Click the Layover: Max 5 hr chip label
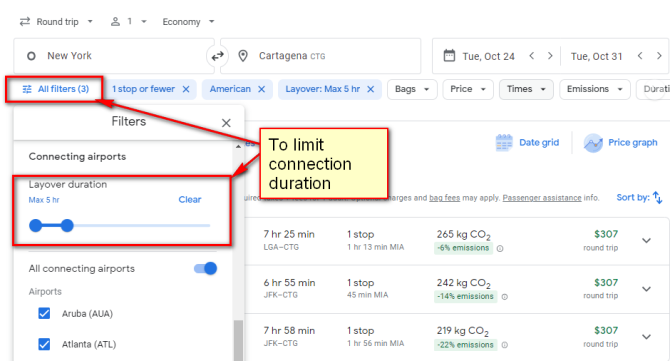Image resolution: width=670 pixels, height=361 pixels. tap(323, 89)
